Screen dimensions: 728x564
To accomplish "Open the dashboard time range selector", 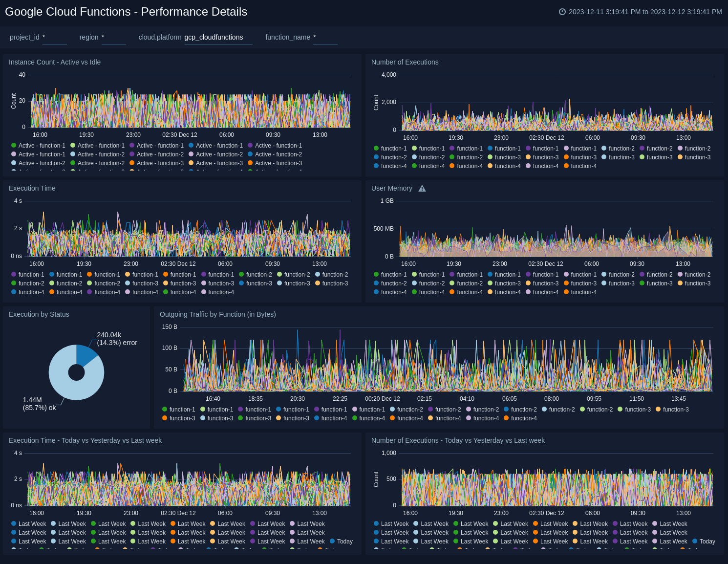I will (x=641, y=12).
